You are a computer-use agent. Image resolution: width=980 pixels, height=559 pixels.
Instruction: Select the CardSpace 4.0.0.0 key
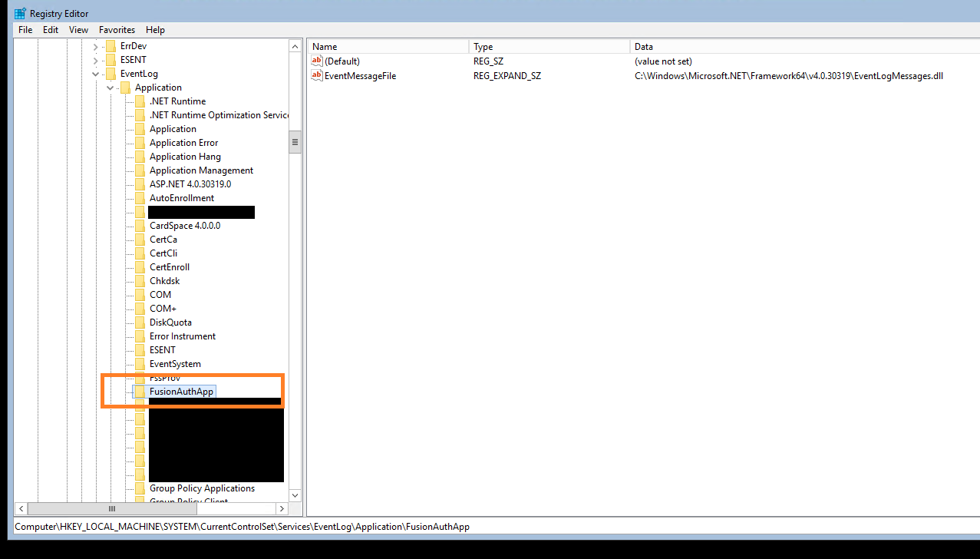(184, 225)
